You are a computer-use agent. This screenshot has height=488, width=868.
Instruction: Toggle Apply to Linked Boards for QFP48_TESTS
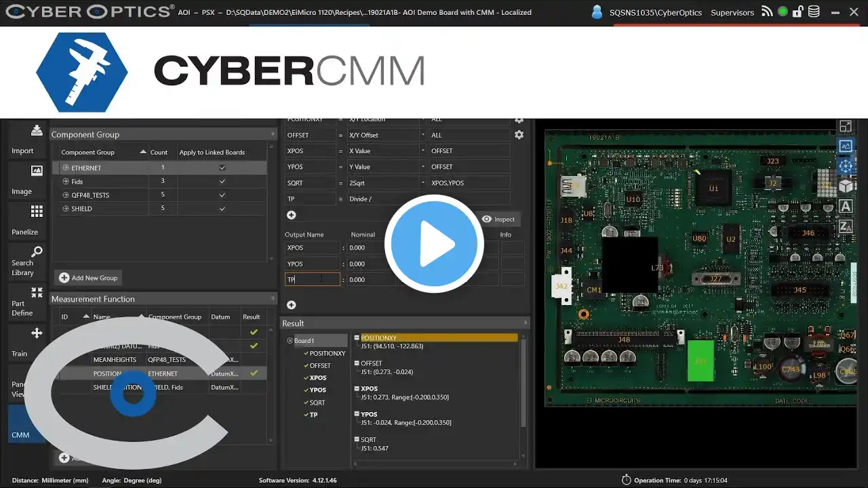(222, 195)
